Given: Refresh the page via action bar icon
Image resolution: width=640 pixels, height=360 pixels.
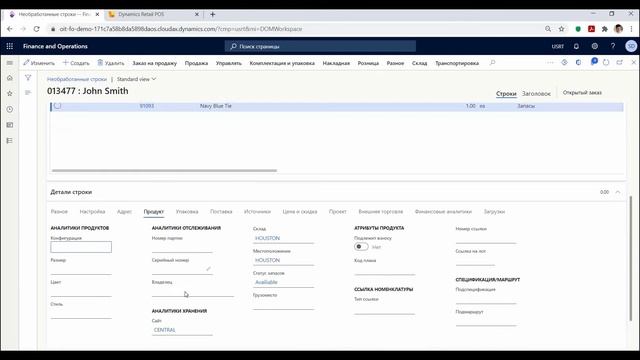Looking at the screenshot, I should 606,62.
